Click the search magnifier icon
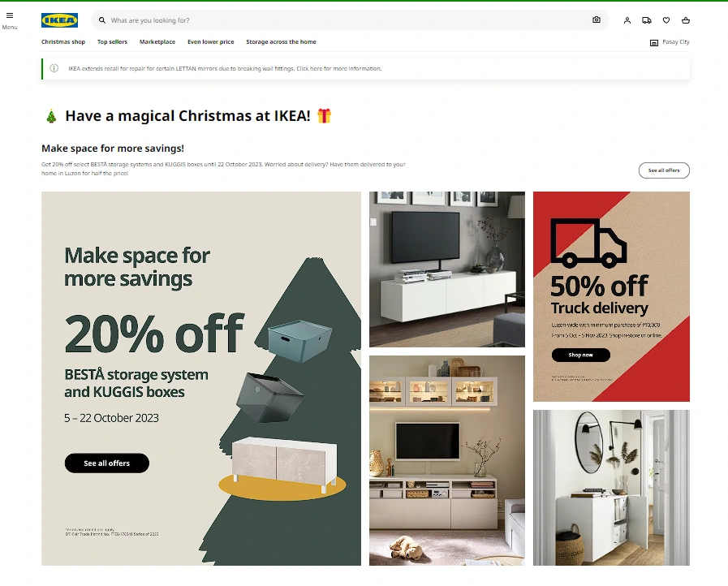Image resolution: width=728 pixels, height=586 pixels. 102,20
